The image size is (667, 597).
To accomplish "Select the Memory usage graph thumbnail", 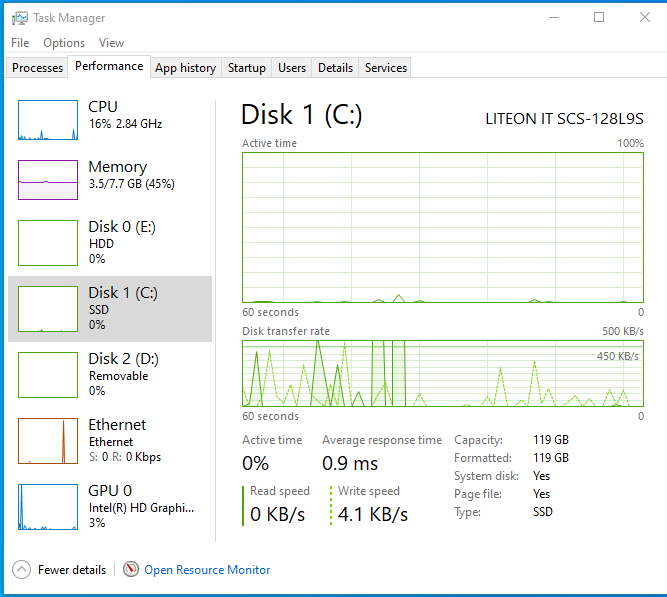I will (48, 180).
